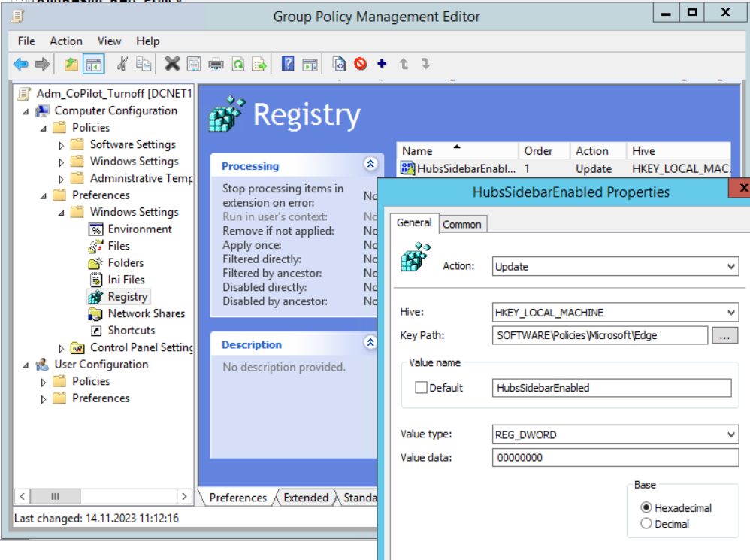Click the gray move up arrow icon
This screenshot has height=560, width=750.
[404, 64]
